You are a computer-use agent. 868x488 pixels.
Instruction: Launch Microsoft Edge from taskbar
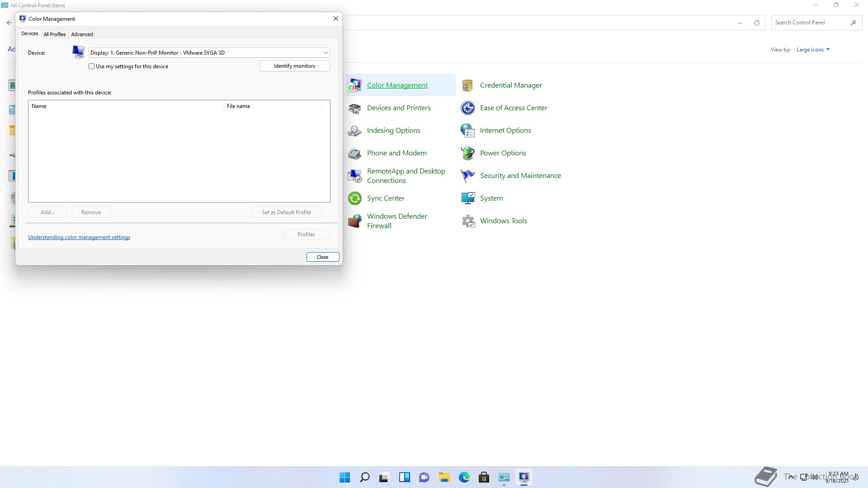click(x=464, y=477)
